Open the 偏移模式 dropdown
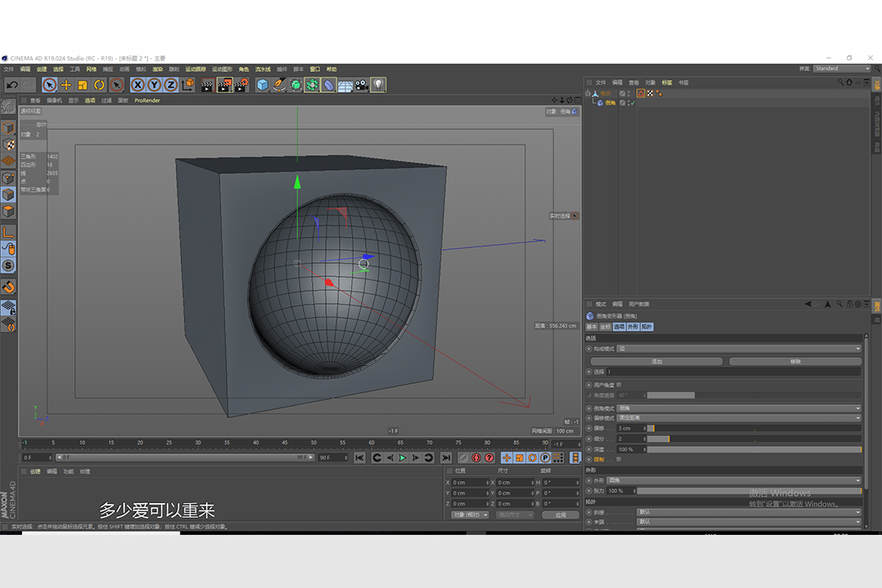The width and height of the screenshot is (882, 588). click(x=738, y=417)
